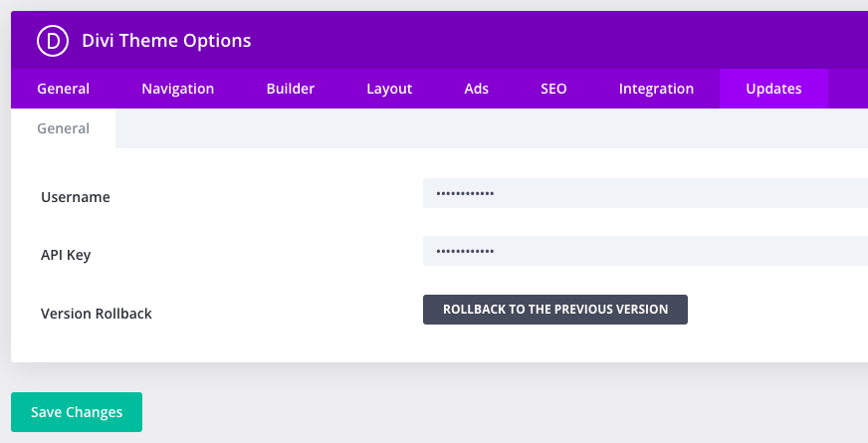Viewport: 868px width, 443px height.
Task: Switch to the Integration tab
Action: click(656, 89)
